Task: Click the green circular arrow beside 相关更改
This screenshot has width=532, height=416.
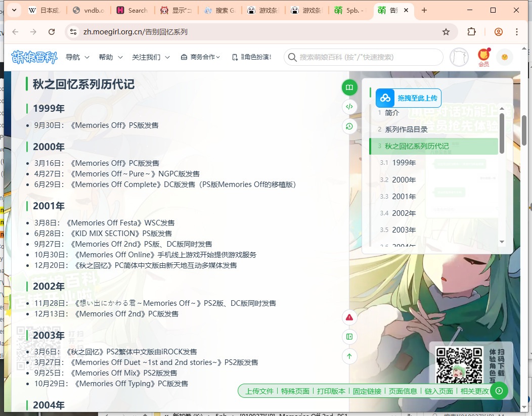Action: tap(499, 391)
